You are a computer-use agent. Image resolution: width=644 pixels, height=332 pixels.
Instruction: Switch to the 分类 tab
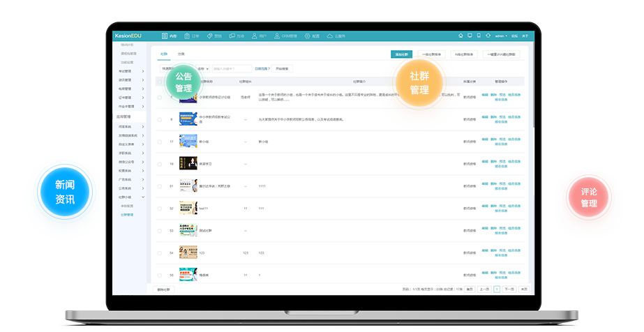click(x=181, y=54)
